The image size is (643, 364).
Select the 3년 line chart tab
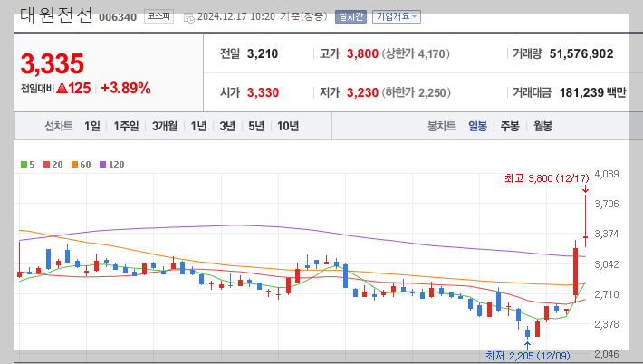click(x=227, y=126)
